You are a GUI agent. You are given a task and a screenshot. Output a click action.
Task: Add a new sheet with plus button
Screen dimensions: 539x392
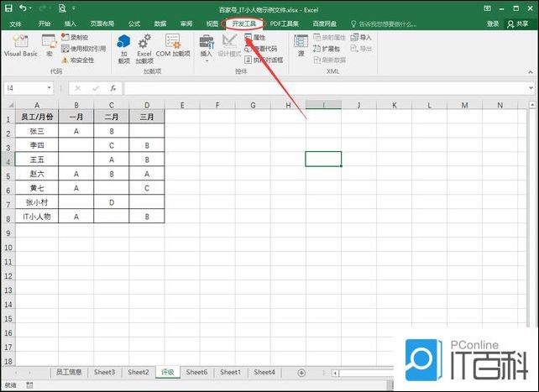click(x=301, y=373)
